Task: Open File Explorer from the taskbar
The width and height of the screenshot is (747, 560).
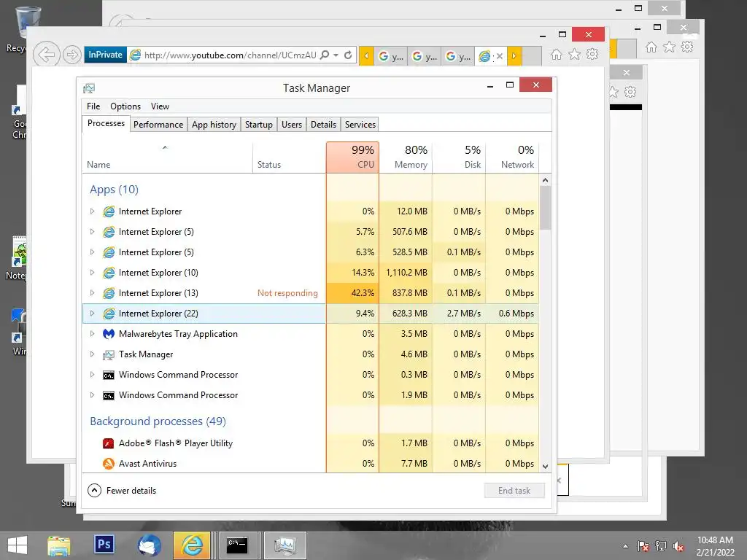Action: point(59,545)
